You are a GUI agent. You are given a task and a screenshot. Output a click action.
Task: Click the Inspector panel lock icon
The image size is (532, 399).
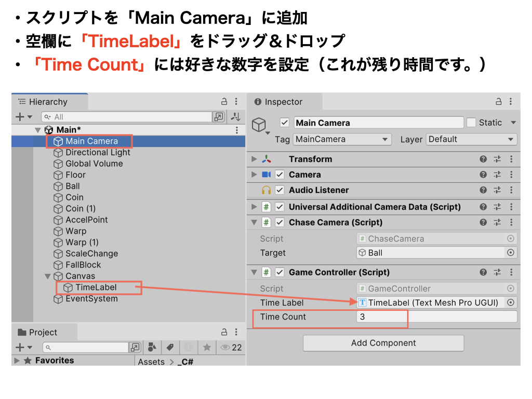499,102
